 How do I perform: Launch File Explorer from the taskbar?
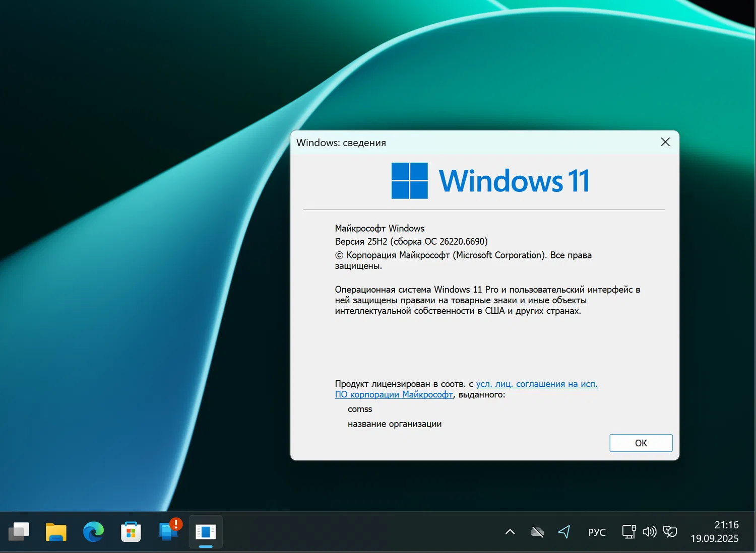(x=56, y=531)
